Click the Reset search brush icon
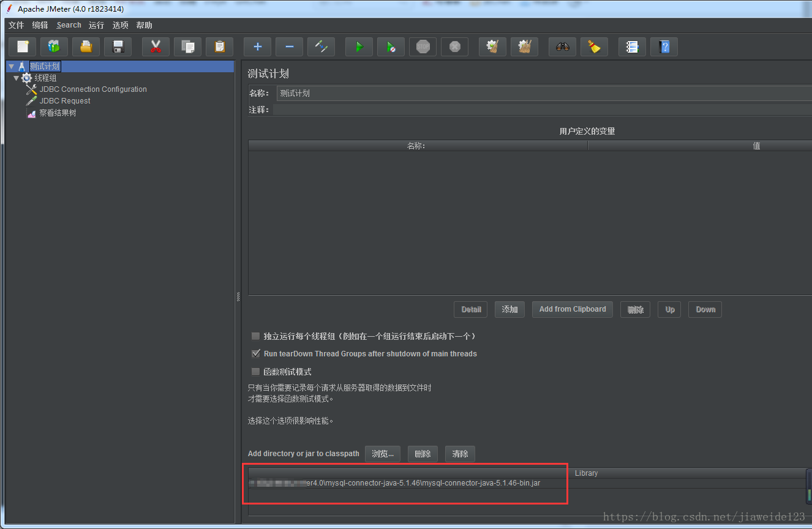812x529 pixels. pyautogui.click(x=595, y=47)
